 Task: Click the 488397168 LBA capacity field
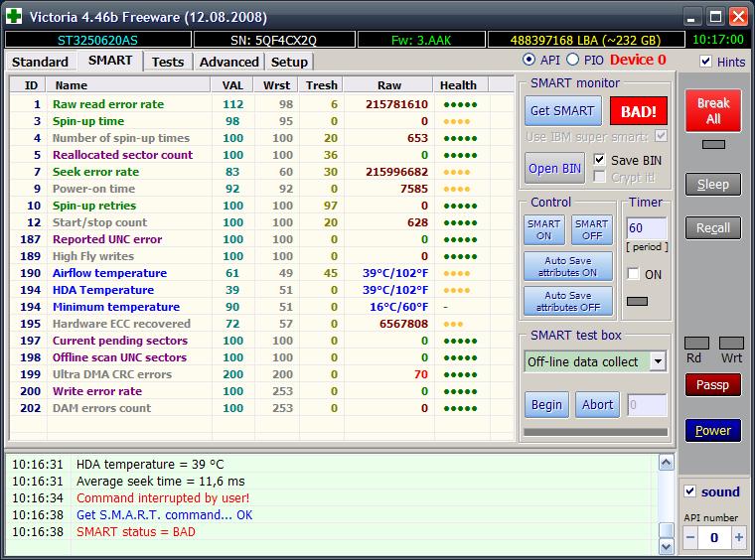tap(586, 40)
